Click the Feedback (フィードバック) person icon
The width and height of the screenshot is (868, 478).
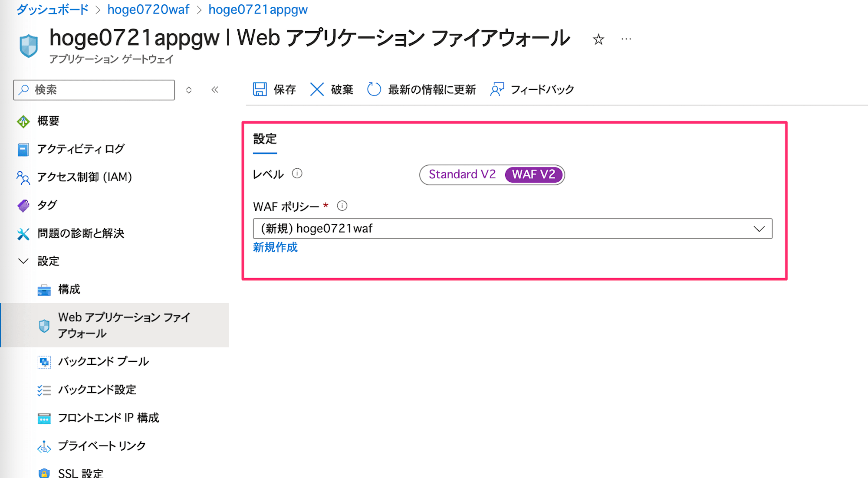click(x=497, y=89)
